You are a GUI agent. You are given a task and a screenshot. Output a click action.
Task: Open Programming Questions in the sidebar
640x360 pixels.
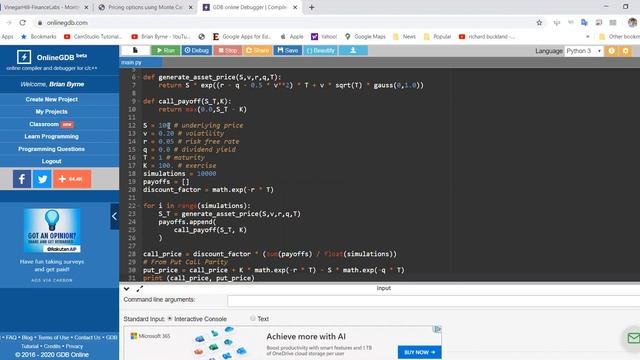pos(51,149)
